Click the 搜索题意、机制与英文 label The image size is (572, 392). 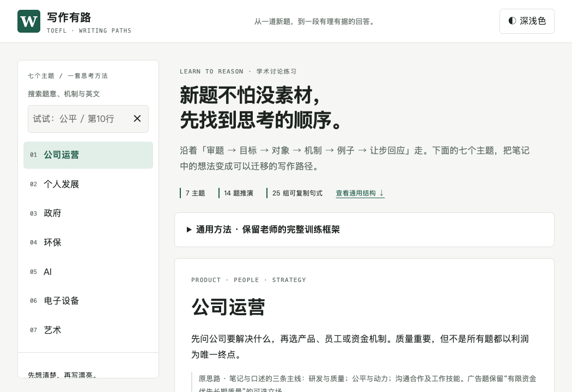click(64, 94)
